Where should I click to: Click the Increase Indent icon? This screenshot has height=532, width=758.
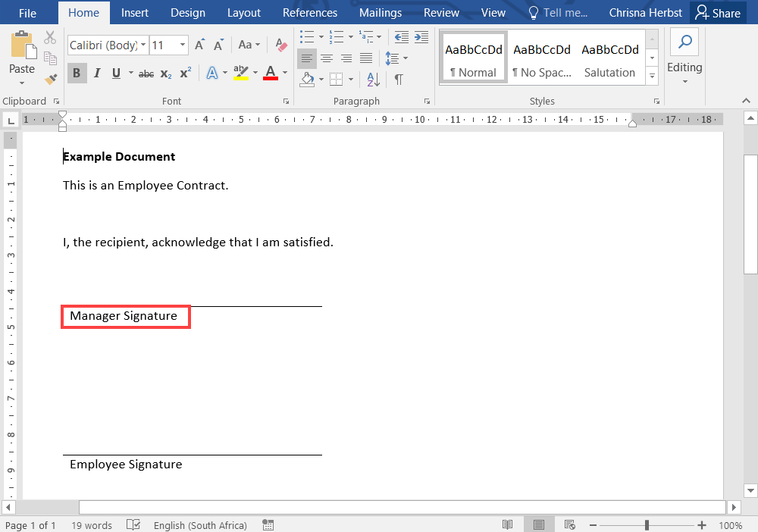421,36
